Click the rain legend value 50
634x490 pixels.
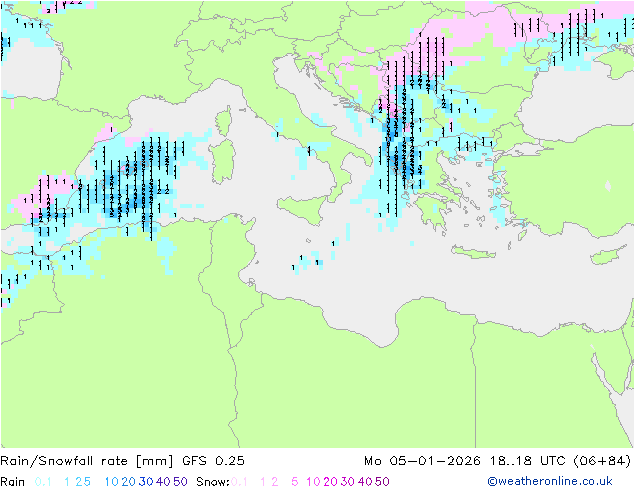click(x=180, y=482)
